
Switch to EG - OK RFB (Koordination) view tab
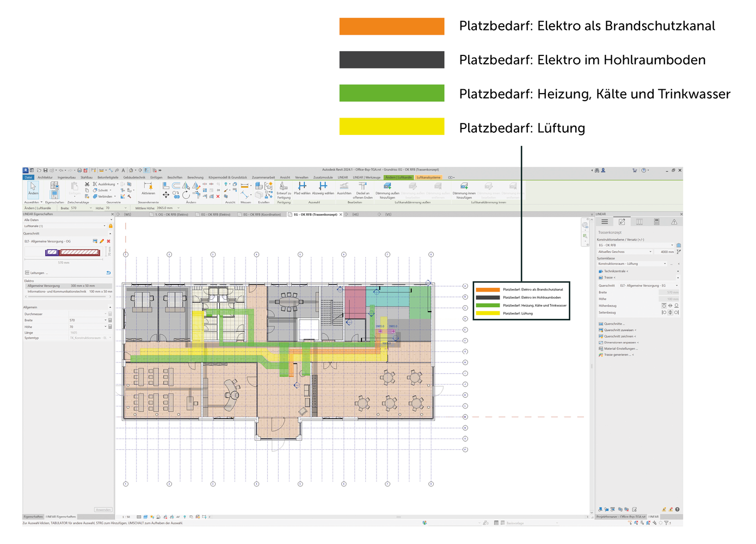point(262,214)
